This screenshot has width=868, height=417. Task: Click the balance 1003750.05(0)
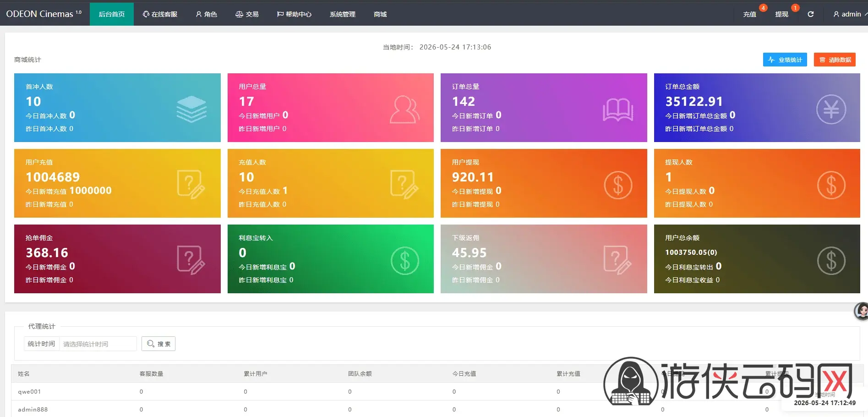[691, 252]
